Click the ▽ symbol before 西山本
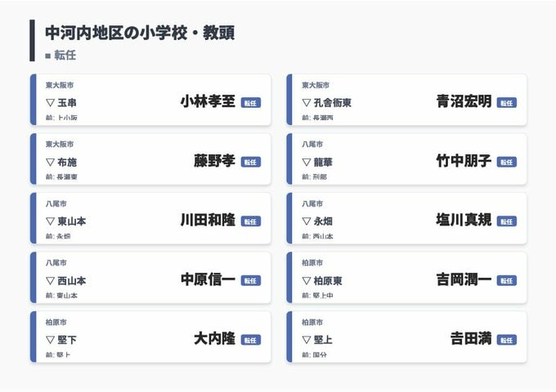Viewport: 556px width, 392px height. (x=51, y=280)
